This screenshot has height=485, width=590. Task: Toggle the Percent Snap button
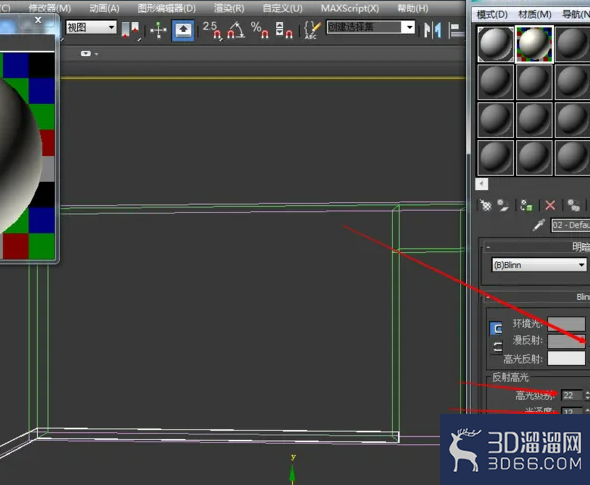(260, 29)
